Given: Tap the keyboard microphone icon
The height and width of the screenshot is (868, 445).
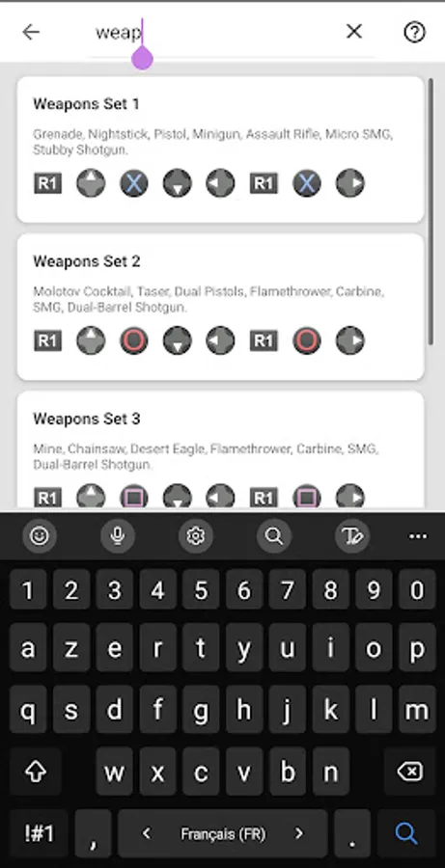Looking at the screenshot, I should pyautogui.click(x=118, y=536).
